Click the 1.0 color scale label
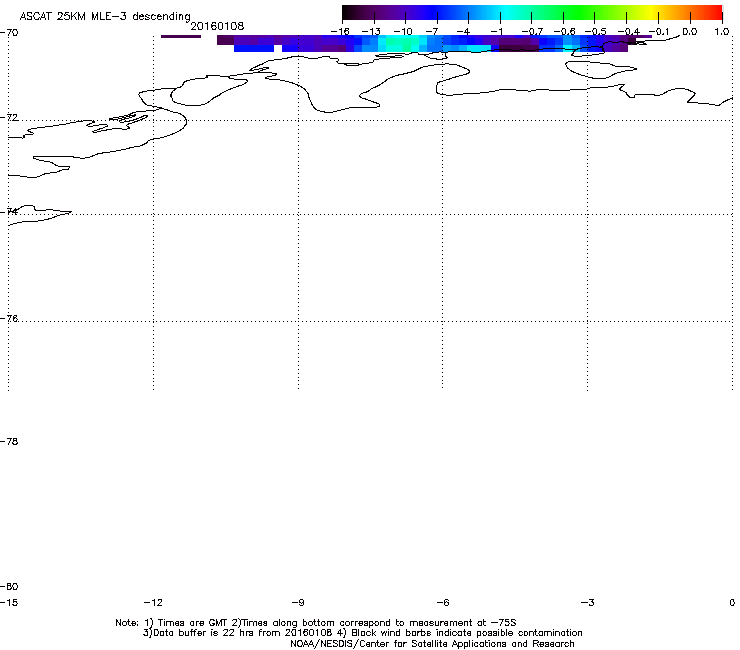 pos(722,32)
